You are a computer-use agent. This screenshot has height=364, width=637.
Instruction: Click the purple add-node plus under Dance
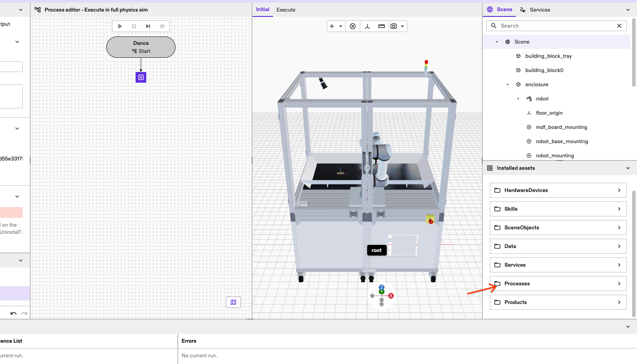click(141, 77)
